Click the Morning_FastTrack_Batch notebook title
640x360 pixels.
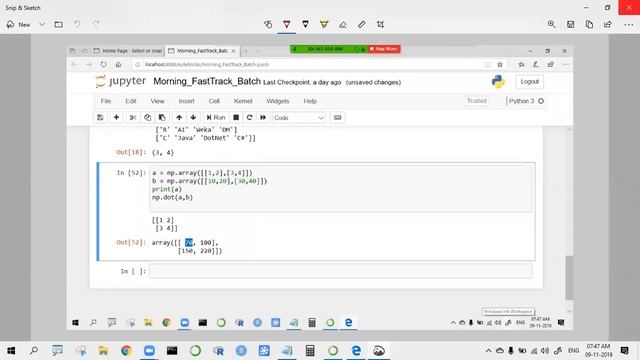(x=207, y=81)
